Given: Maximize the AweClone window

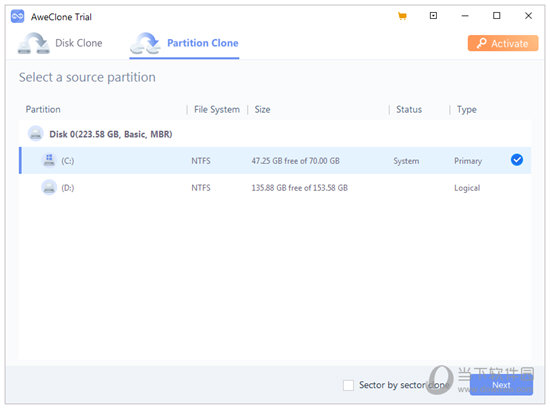Looking at the screenshot, I should tap(496, 15).
